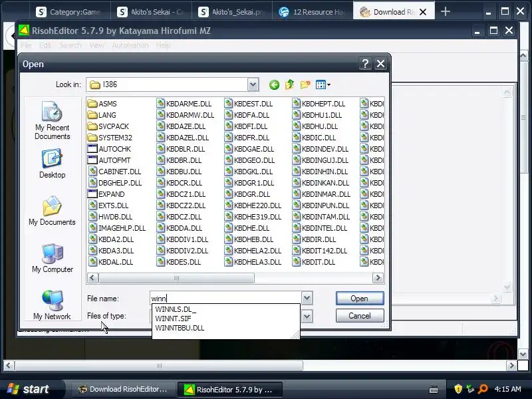Viewport: 532px width, 399px height.
Task: Click the dialog help question-mark button
Action: point(365,63)
